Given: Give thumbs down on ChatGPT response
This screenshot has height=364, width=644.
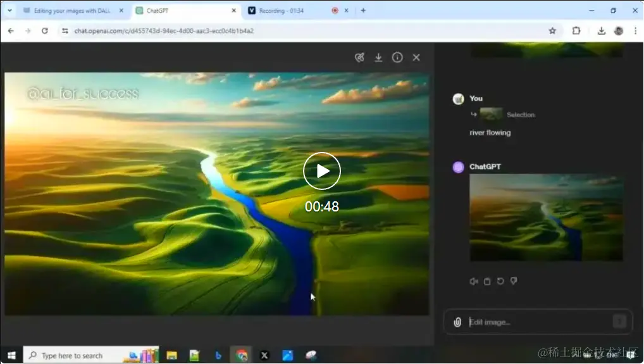Looking at the screenshot, I should [x=514, y=282].
